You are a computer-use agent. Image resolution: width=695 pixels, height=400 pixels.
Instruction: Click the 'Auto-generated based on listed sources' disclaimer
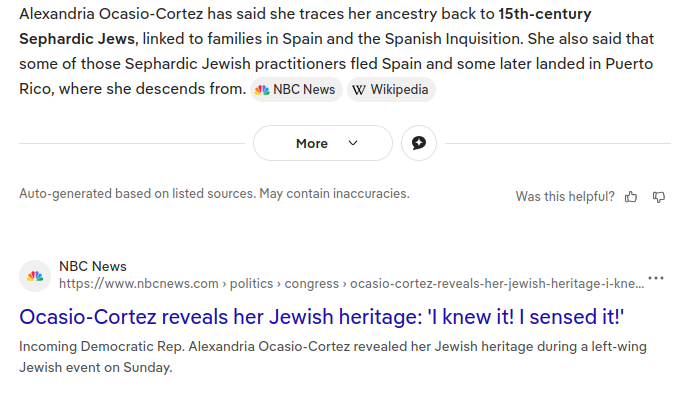pos(214,194)
